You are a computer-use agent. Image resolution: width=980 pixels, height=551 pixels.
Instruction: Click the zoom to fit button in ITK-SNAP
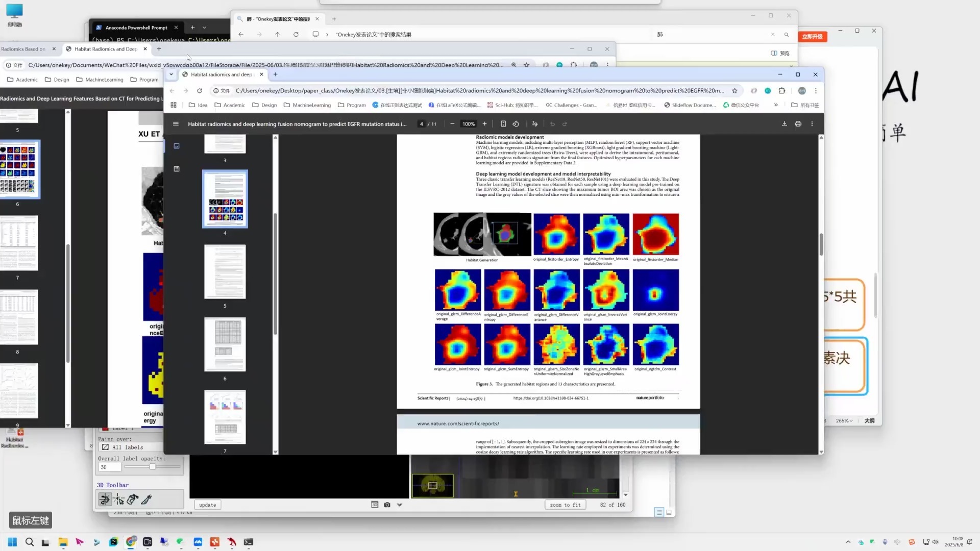[x=566, y=505]
